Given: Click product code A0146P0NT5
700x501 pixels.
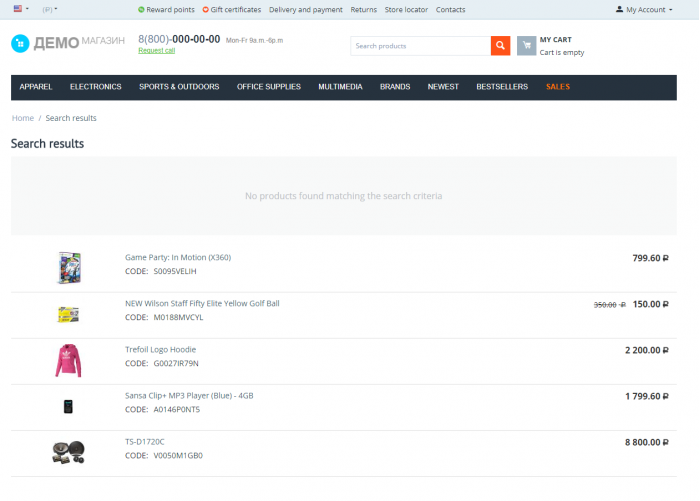Looking at the screenshot, I should [x=177, y=409].
